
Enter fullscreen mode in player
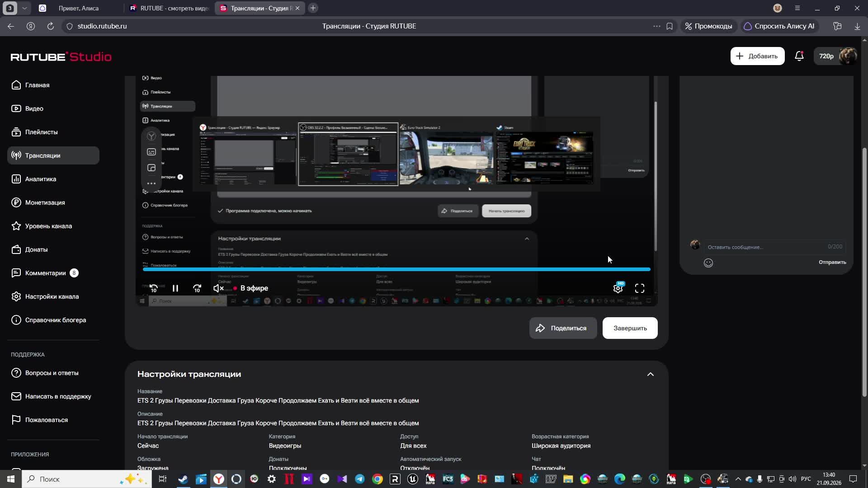[640, 288]
